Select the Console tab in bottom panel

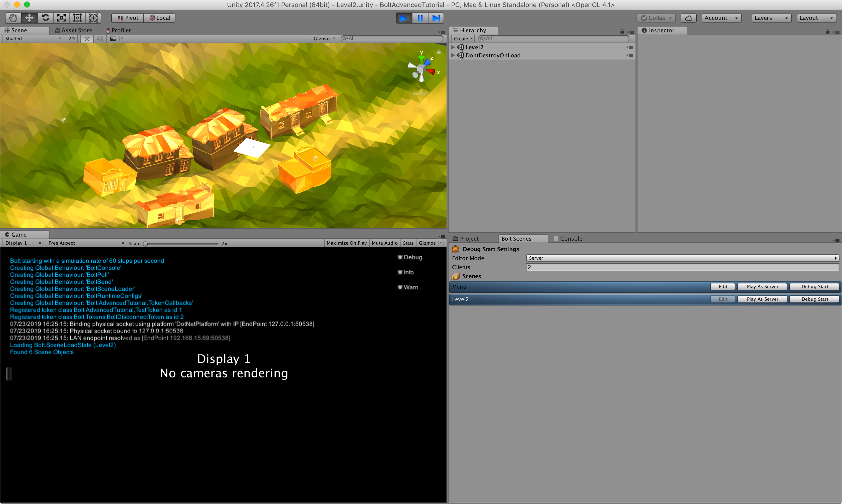(571, 238)
